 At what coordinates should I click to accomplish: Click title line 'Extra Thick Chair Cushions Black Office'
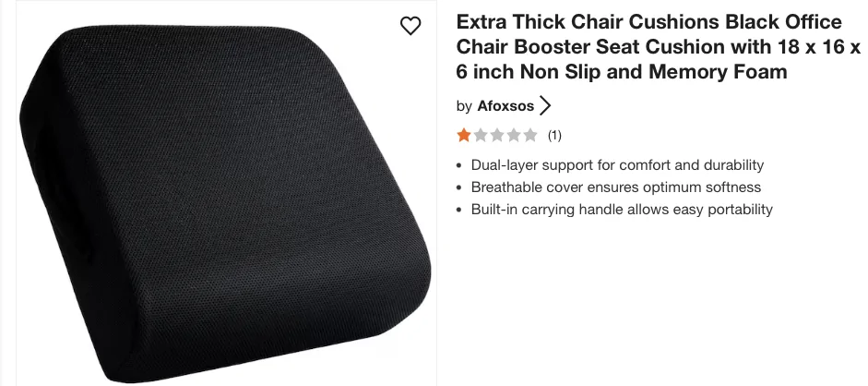click(648, 22)
